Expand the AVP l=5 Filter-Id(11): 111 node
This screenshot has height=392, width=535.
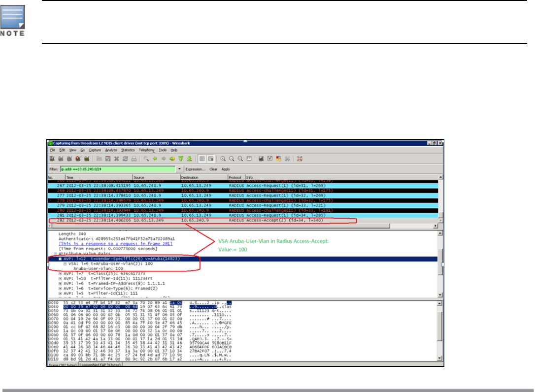[x=60, y=294]
